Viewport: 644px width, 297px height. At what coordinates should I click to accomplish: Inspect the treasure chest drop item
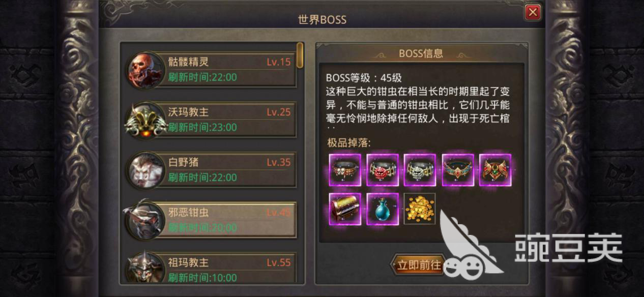(345, 209)
